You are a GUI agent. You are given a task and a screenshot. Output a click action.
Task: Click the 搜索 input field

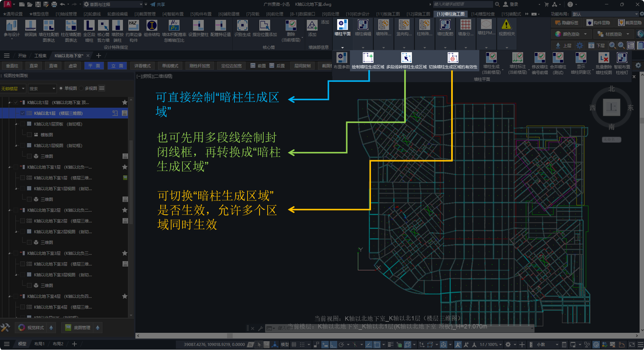[40, 89]
